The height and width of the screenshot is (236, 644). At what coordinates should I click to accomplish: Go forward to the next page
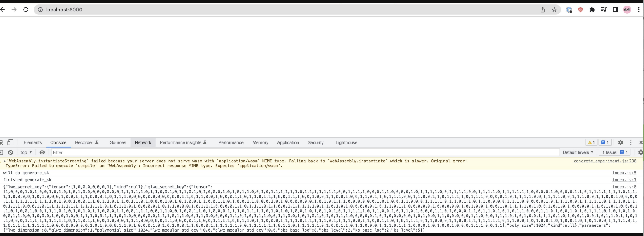click(14, 10)
